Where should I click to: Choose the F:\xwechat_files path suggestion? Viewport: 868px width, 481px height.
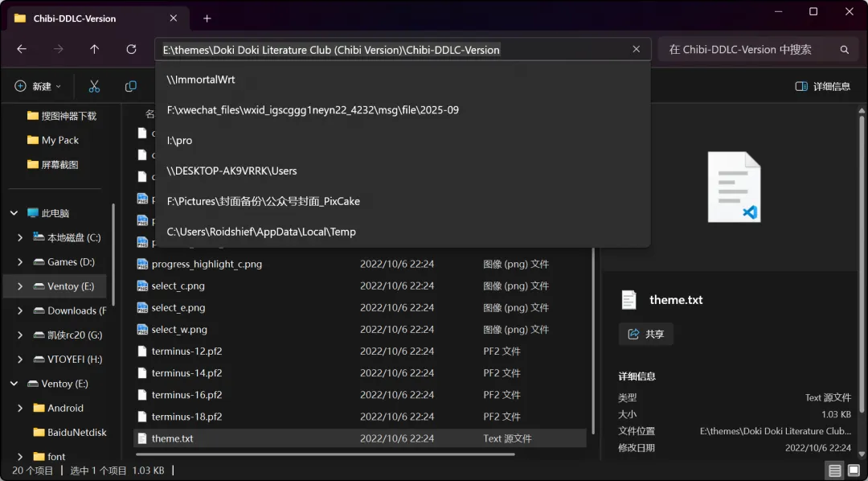pyautogui.click(x=403, y=110)
